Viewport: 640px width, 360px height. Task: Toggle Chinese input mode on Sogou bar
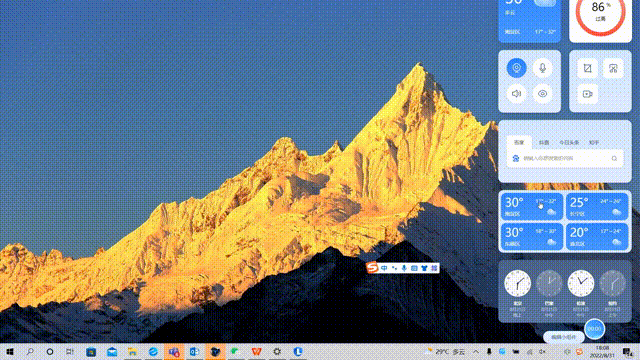click(384, 268)
